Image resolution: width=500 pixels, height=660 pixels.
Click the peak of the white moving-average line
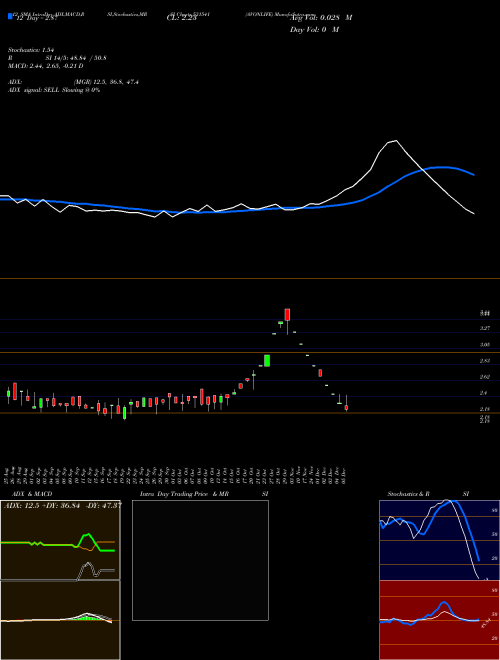click(396, 141)
